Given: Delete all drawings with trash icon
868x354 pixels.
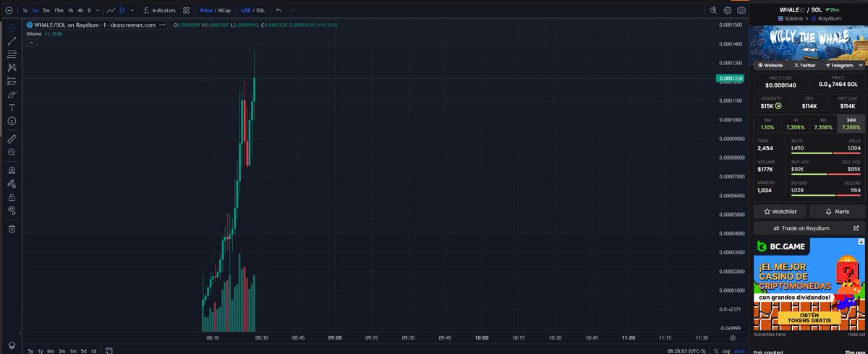Looking at the screenshot, I should [12, 228].
